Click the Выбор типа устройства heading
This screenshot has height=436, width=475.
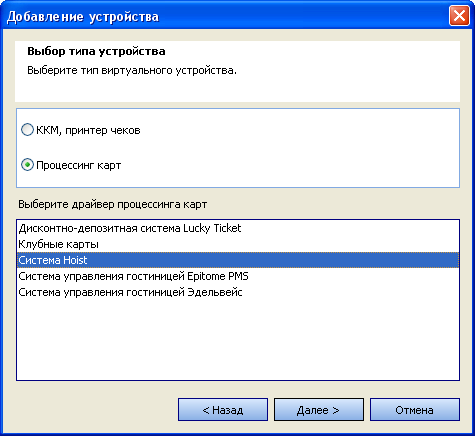[x=96, y=51]
